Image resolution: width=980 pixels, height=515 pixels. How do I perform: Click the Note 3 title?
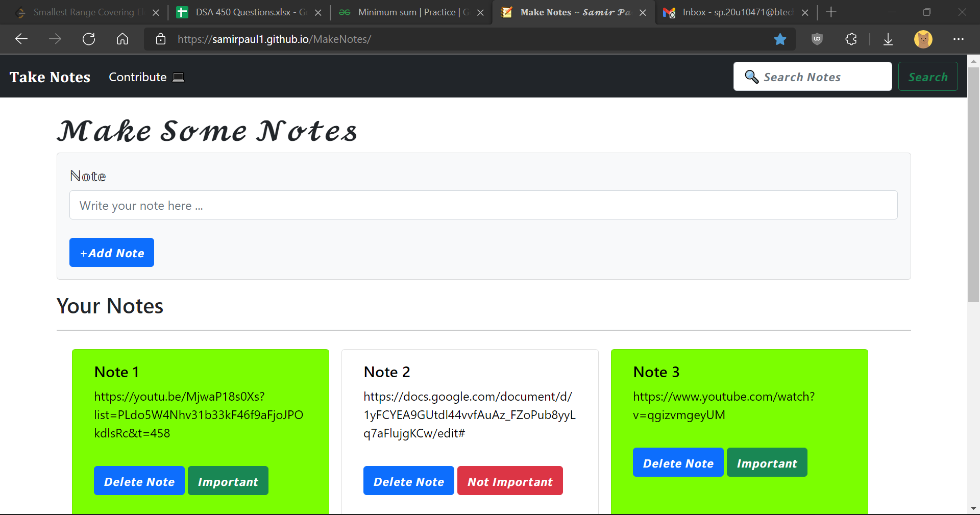tap(656, 372)
